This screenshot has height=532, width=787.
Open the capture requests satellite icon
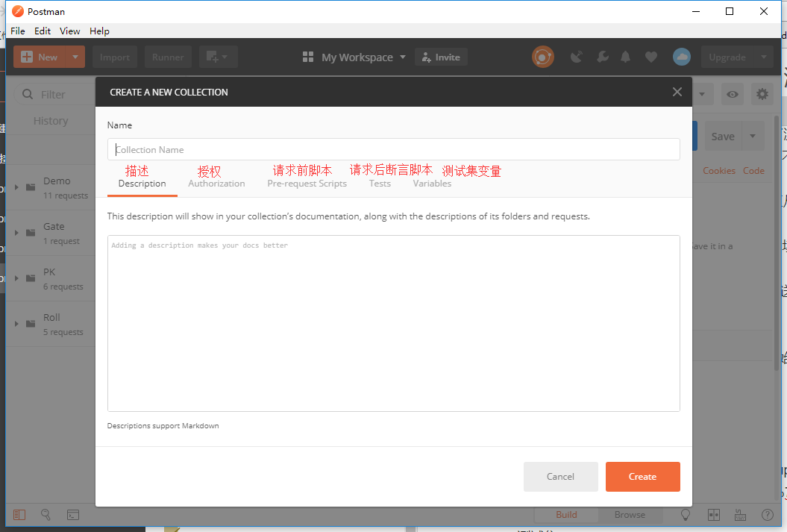pos(576,57)
